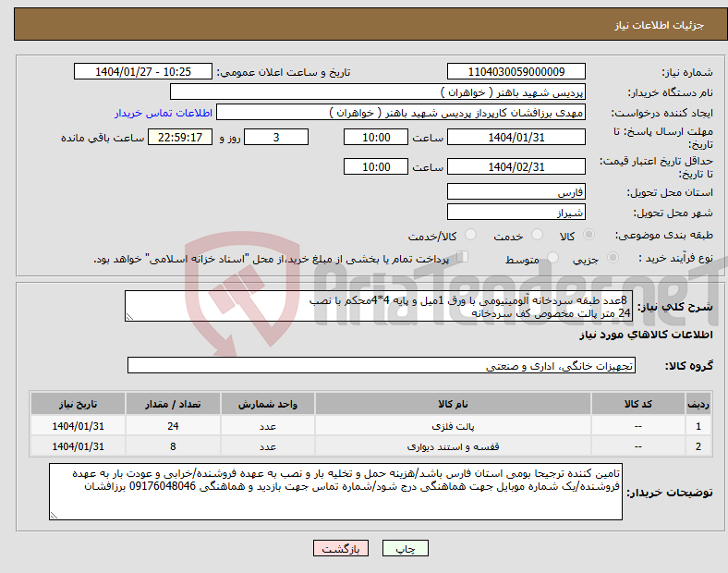The image size is (728, 573).
Task: Click the response deadline hour 10:00 field
Action: point(376,138)
